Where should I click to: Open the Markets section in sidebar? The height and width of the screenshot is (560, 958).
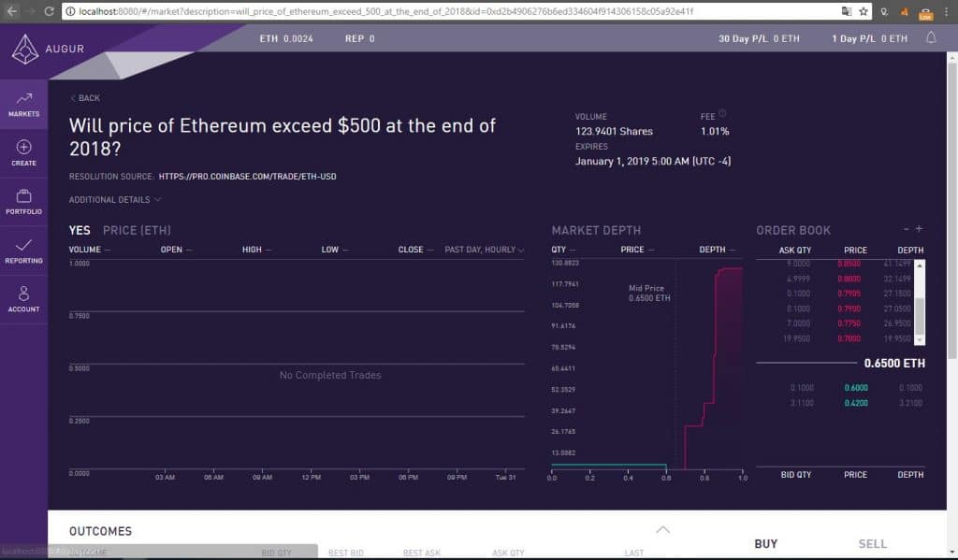tap(23, 105)
